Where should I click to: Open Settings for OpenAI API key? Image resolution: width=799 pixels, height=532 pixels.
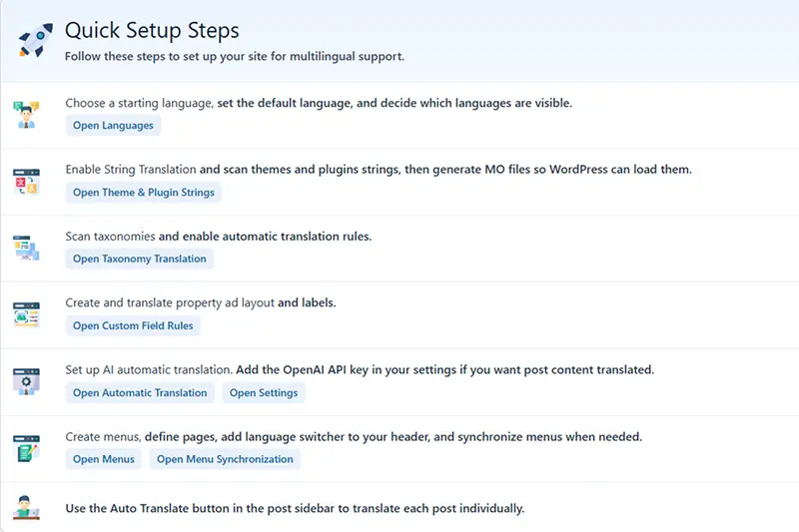(264, 393)
